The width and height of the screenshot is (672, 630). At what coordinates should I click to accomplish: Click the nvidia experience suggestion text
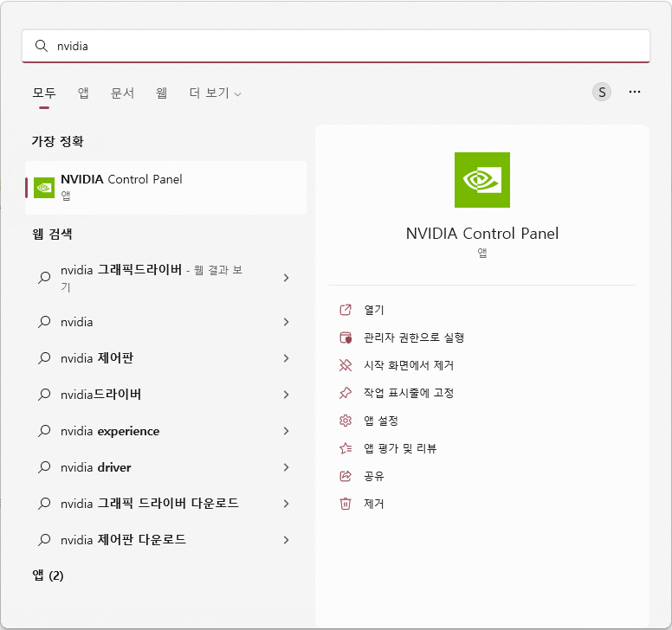click(110, 431)
